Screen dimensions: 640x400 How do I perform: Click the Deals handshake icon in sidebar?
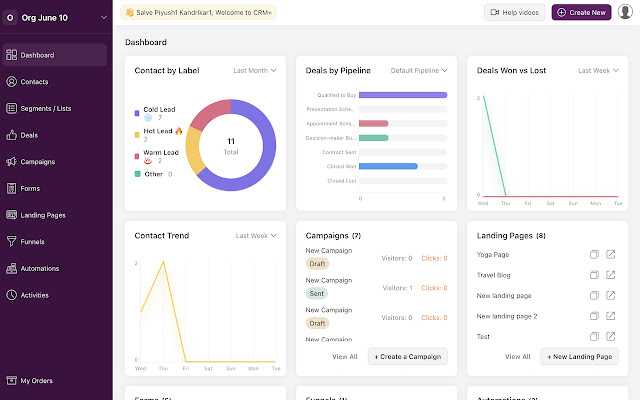(12, 135)
